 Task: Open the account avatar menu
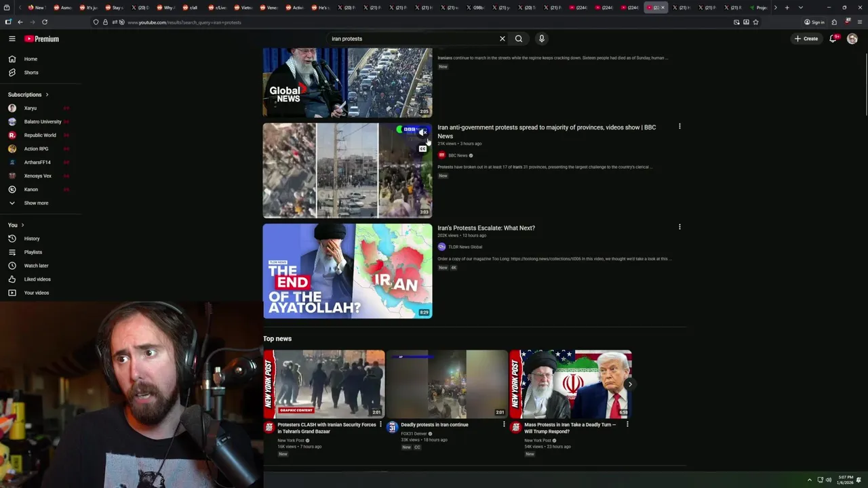[852, 39]
